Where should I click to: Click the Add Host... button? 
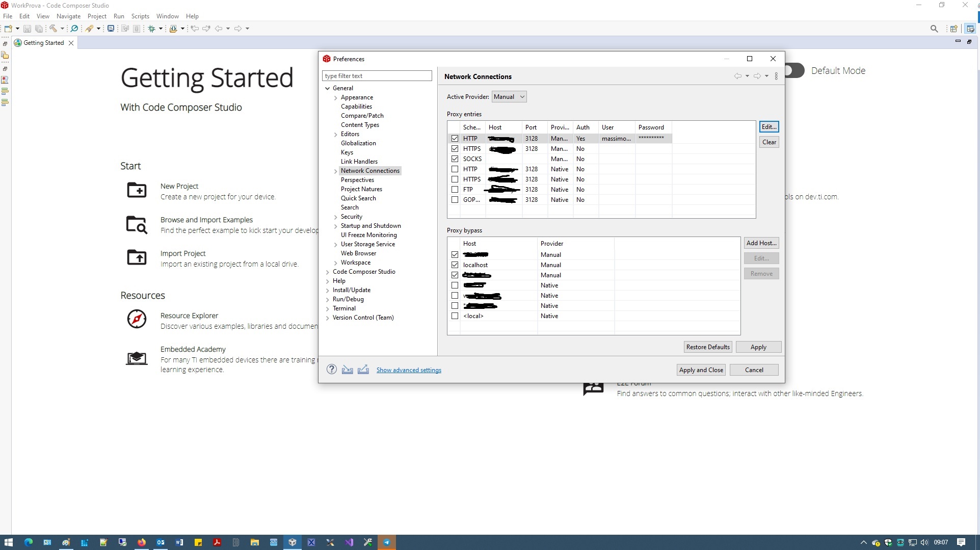point(761,243)
